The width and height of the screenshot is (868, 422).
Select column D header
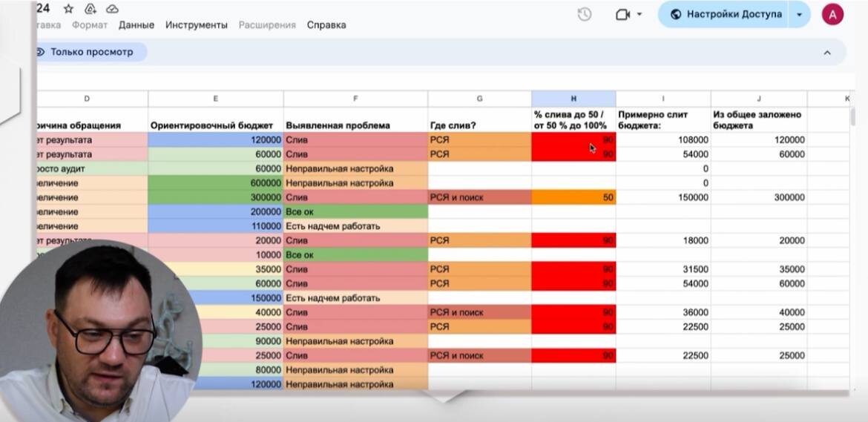[87, 99]
